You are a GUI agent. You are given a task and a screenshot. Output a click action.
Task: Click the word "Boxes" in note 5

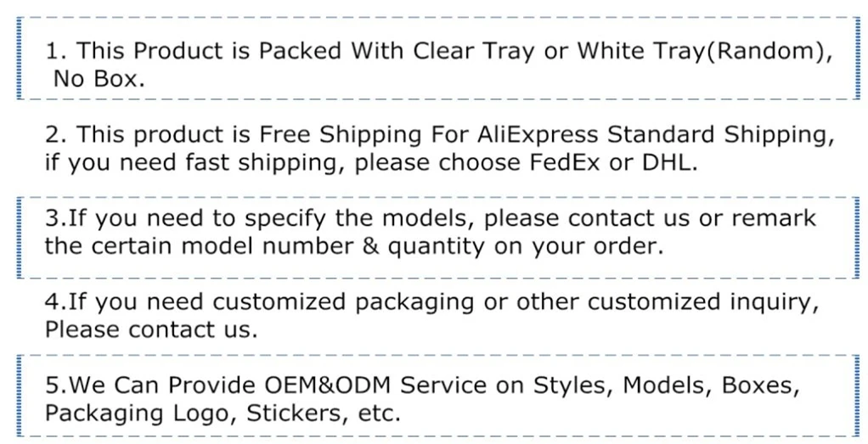760,385
